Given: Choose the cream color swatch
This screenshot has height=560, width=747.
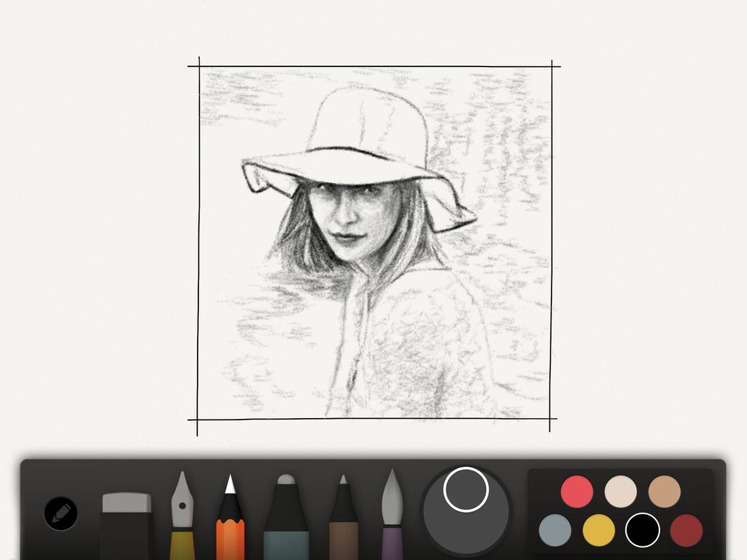Looking at the screenshot, I should 619,490.
